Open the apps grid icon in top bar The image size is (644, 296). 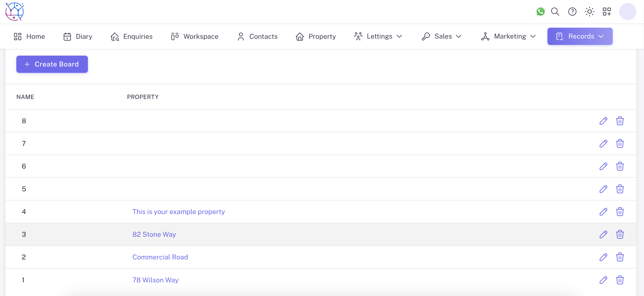click(607, 12)
